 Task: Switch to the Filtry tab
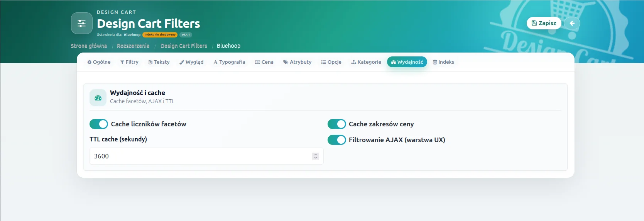coord(129,62)
